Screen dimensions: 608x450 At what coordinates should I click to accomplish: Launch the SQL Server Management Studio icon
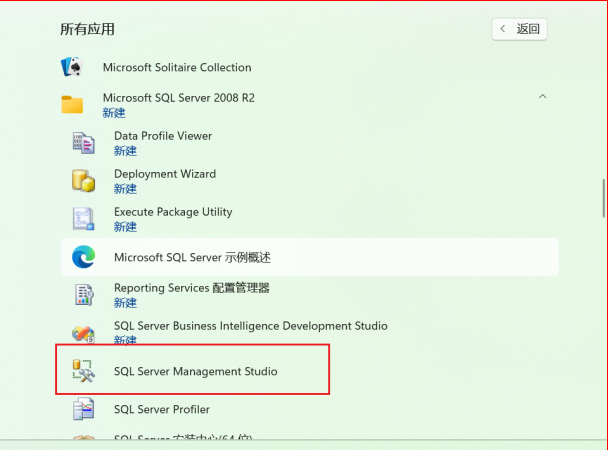[x=83, y=371]
